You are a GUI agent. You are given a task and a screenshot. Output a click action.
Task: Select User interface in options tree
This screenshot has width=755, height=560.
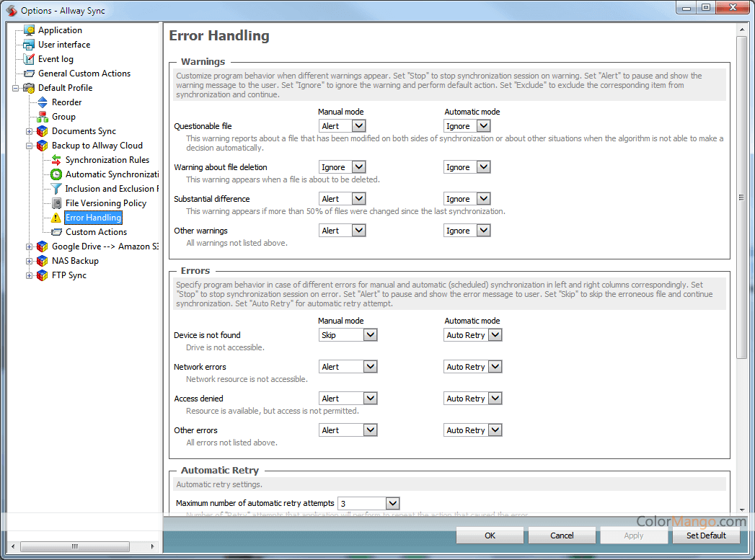click(63, 45)
